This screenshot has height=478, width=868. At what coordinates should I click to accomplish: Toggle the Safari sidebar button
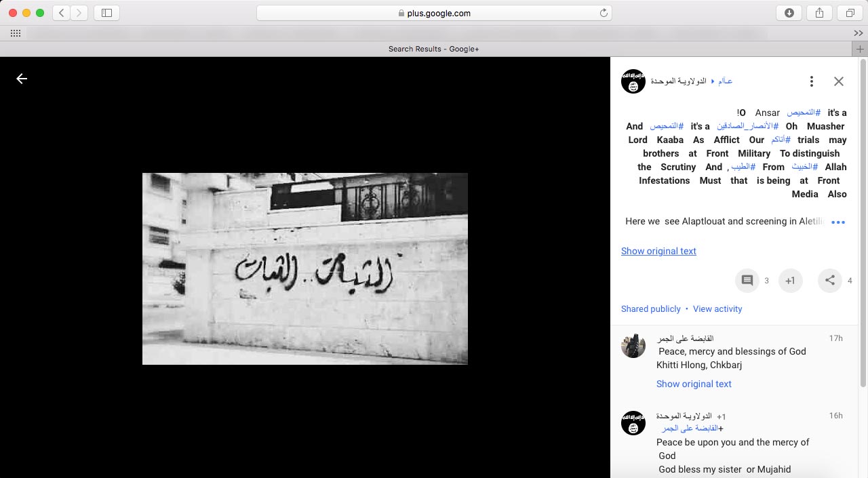[x=106, y=13]
